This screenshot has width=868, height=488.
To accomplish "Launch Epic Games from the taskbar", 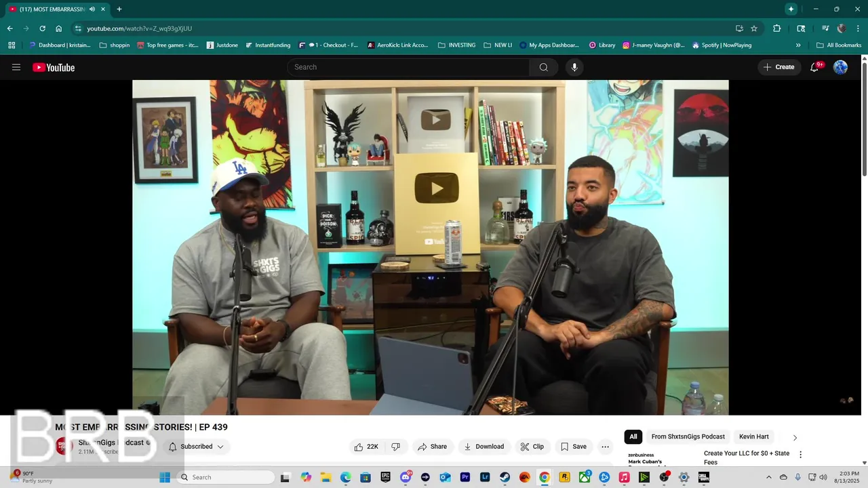I will tap(385, 477).
